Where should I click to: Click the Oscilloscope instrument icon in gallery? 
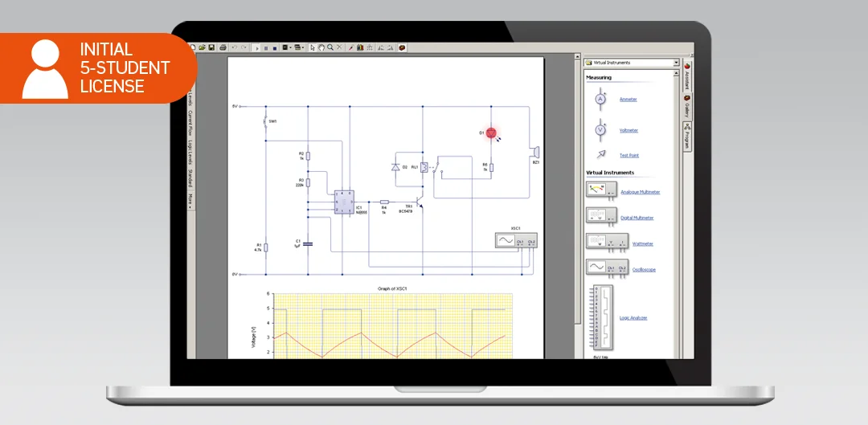coord(600,268)
